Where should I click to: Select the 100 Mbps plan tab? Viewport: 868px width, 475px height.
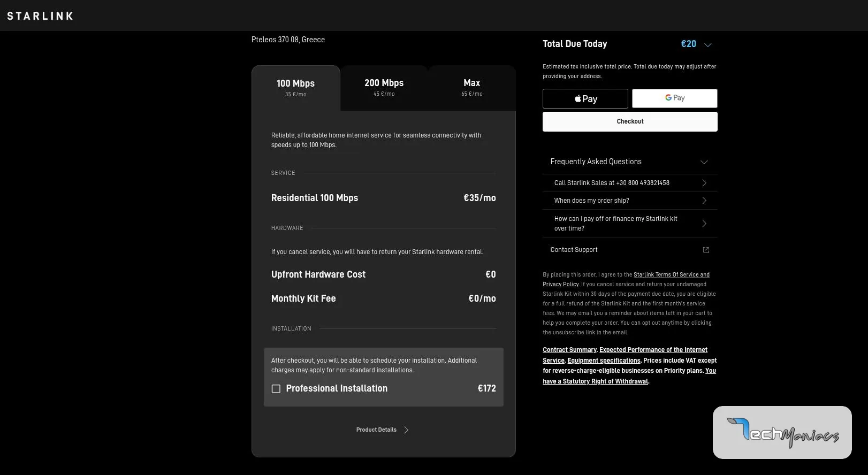coord(296,88)
